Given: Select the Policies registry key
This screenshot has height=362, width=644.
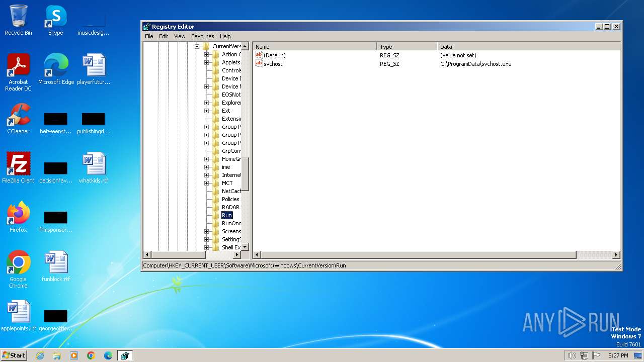Looking at the screenshot, I should (230, 199).
